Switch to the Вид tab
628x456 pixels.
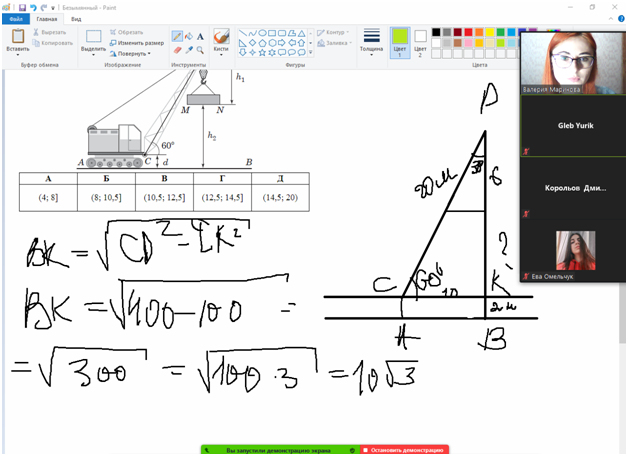click(77, 19)
